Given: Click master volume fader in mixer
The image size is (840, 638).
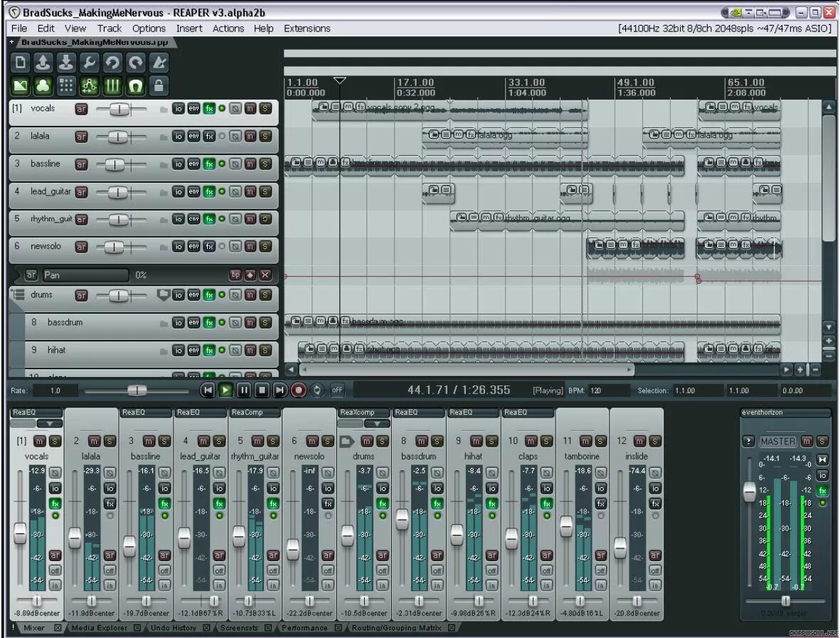Looking at the screenshot, I should tap(750, 491).
